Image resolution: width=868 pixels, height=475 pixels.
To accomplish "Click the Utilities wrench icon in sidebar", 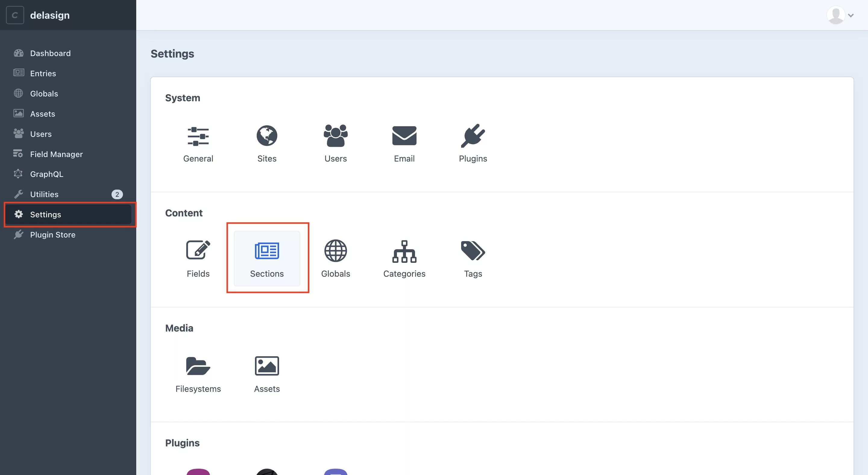I will pyautogui.click(x=18, y=194).
